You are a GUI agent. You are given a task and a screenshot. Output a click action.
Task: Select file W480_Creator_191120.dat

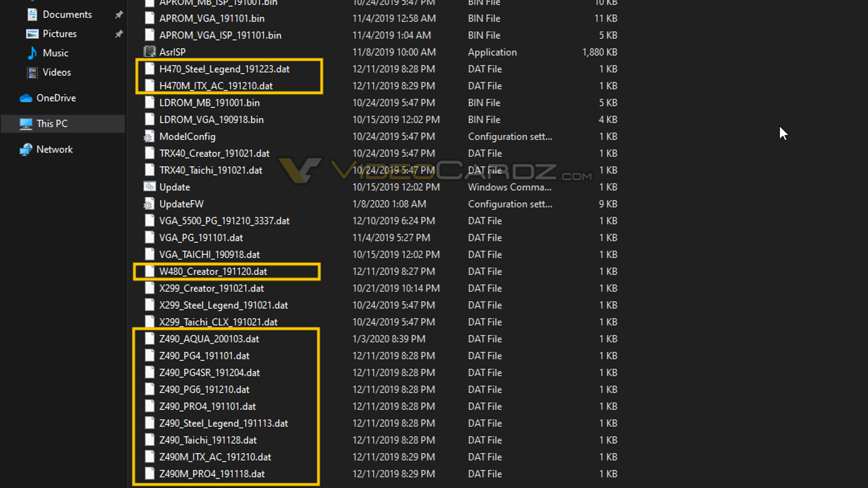tap(213, 271)
